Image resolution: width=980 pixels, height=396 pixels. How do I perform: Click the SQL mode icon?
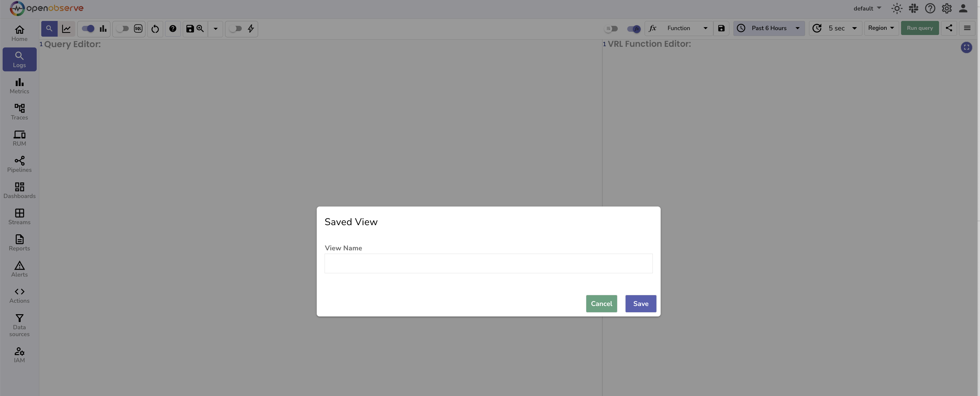coord(138,28)
